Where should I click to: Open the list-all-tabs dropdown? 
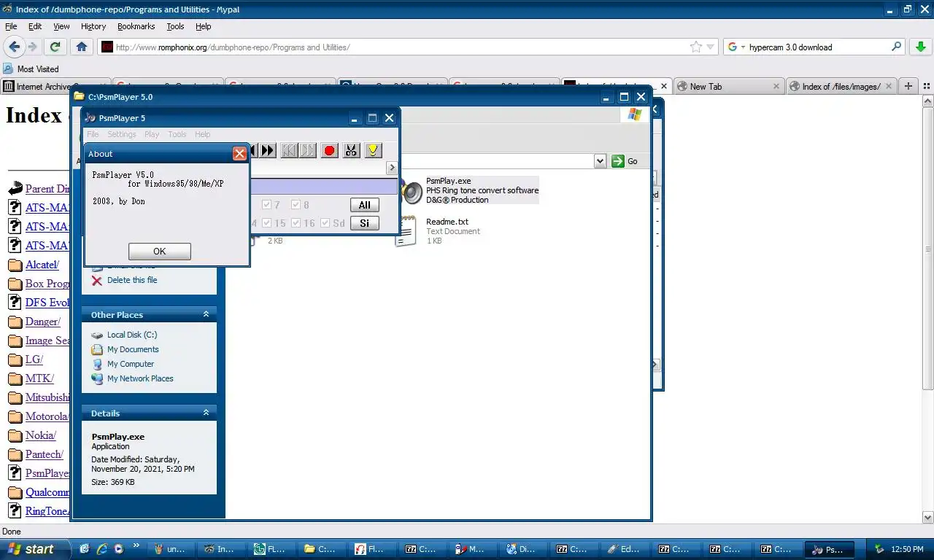926,86
